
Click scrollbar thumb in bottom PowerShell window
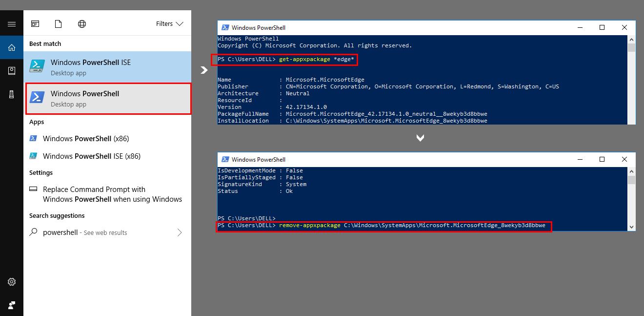click(631, 180)
